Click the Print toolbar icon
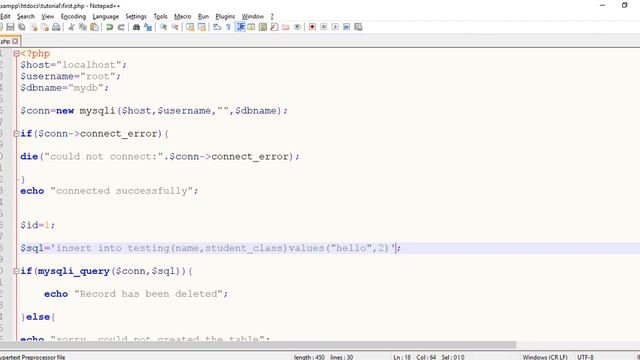 [x=56, y=27]
